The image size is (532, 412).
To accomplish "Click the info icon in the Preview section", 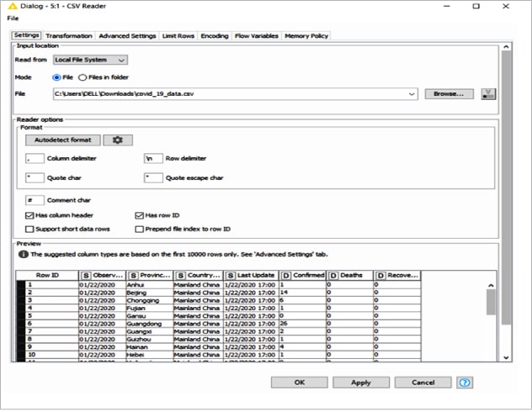I will pyautogui.click(x=24, y=253).
